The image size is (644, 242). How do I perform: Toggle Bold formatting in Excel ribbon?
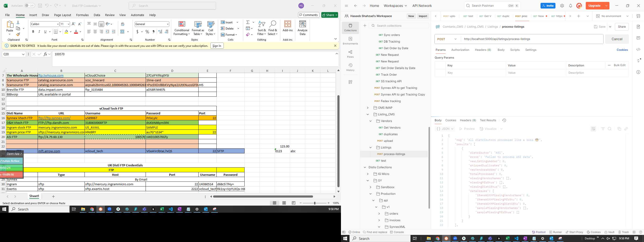tap(33, 32)
